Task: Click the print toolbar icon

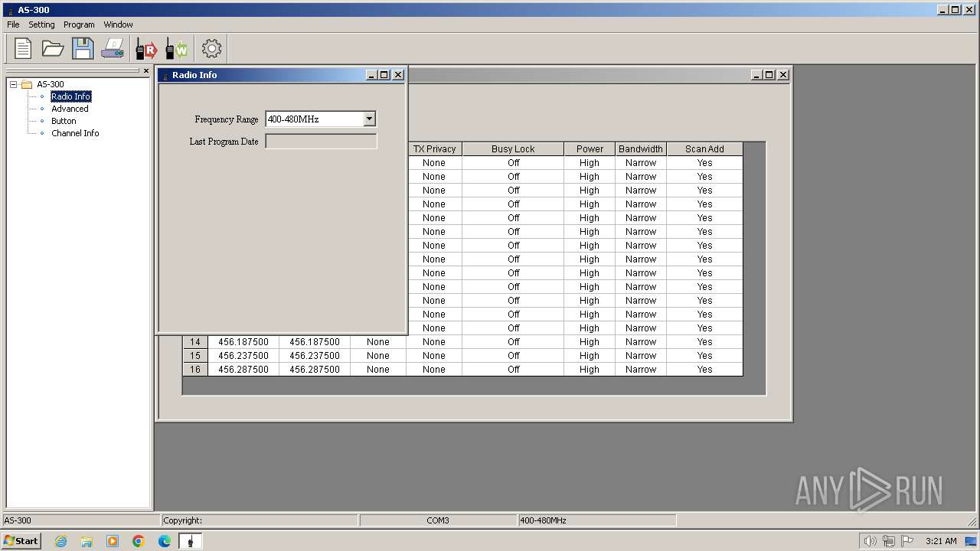Action: coord(113,48)
